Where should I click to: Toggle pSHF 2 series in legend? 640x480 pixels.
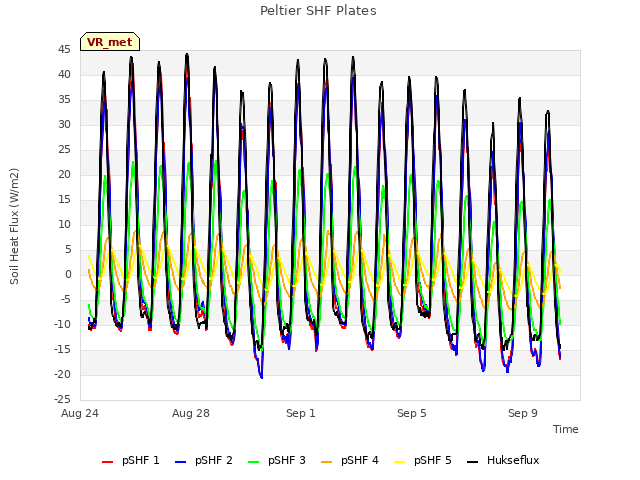click(204, 460)
